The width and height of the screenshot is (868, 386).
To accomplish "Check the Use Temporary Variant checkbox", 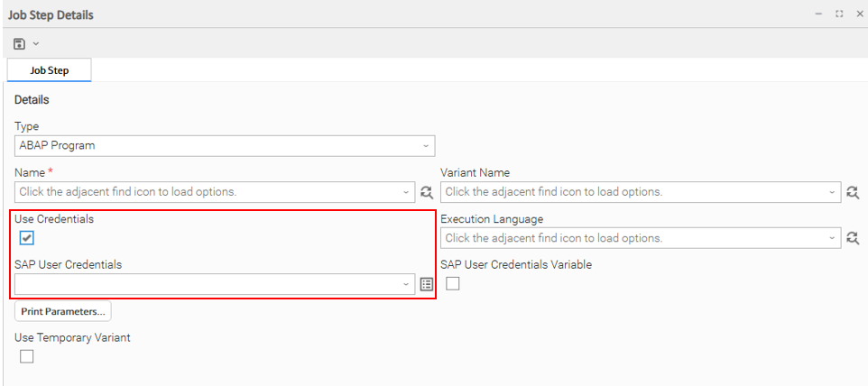I will 27,356.
